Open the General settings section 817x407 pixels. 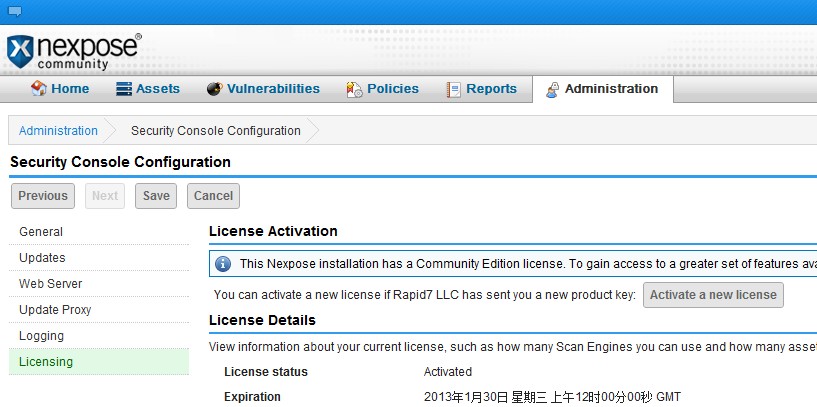[99, 232]
